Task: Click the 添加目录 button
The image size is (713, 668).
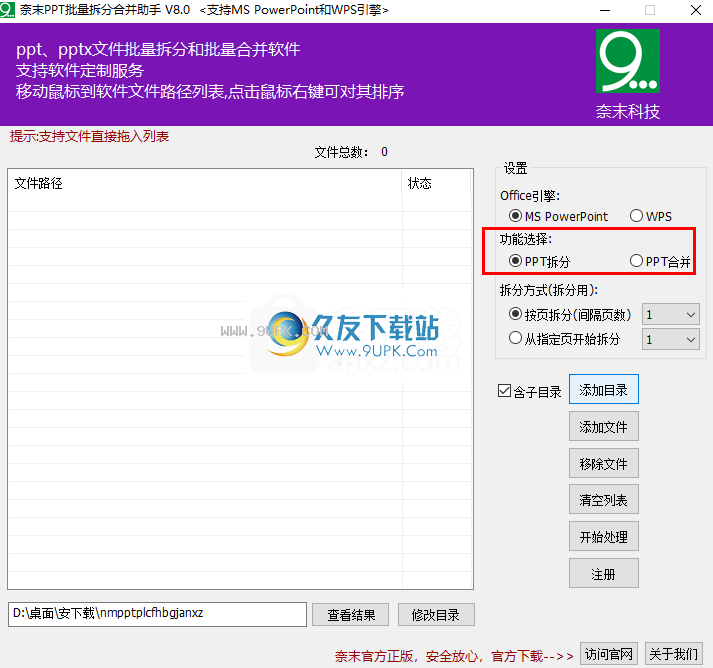Action: (x=604, y=389)
